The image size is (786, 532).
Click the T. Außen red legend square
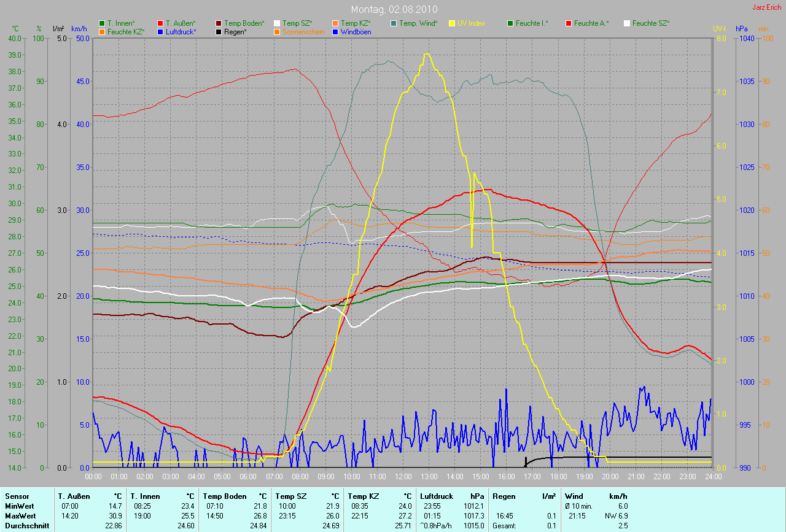[x=160, y=23]
